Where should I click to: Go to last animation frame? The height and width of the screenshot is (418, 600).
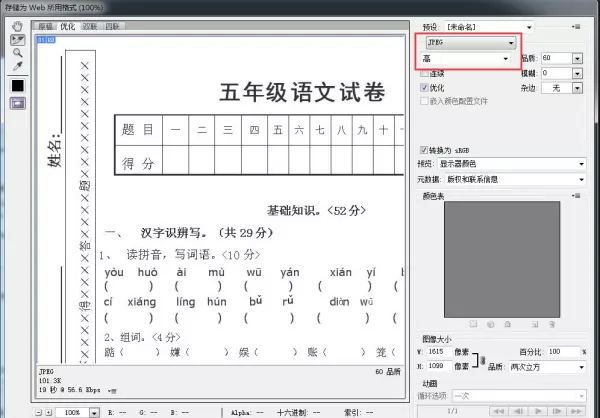[576, 411]
